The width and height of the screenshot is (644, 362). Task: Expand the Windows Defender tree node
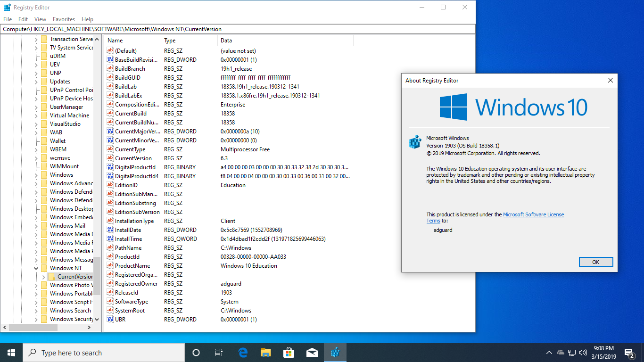(36, 192)
